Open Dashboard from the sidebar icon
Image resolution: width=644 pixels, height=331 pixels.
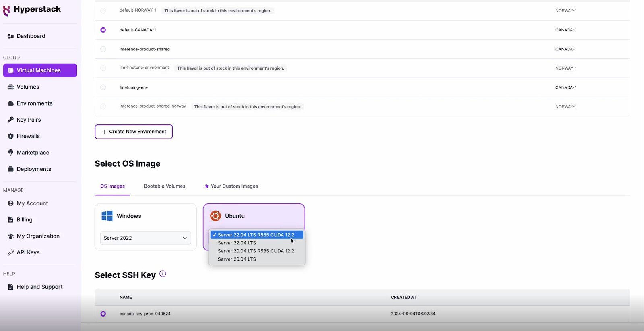click(x=11, y=36)
